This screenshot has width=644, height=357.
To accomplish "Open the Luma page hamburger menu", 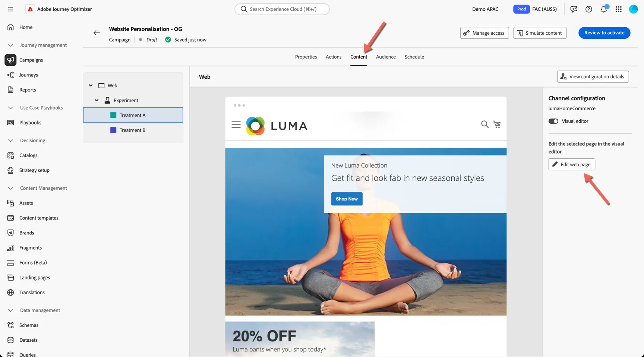I will (x=236, y=124).
